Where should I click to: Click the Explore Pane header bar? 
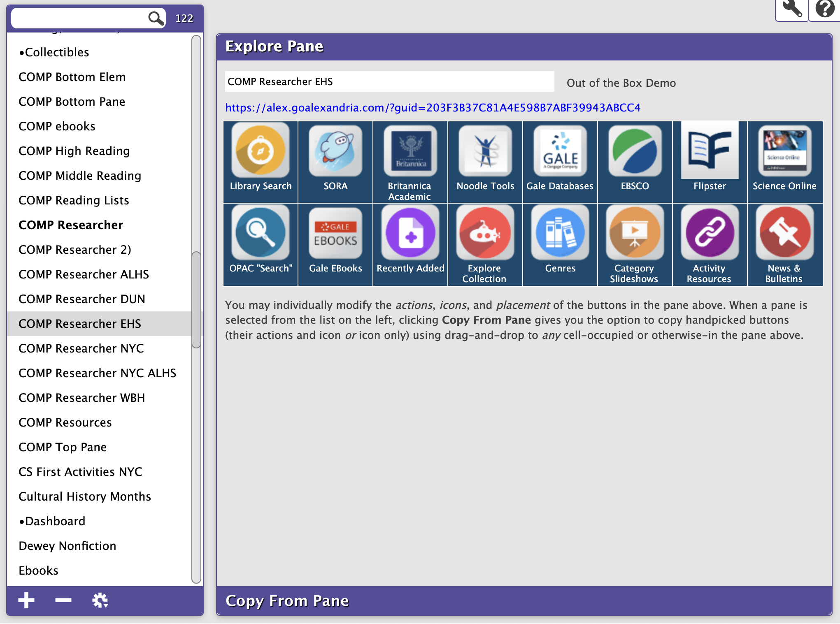coord(524,47)
